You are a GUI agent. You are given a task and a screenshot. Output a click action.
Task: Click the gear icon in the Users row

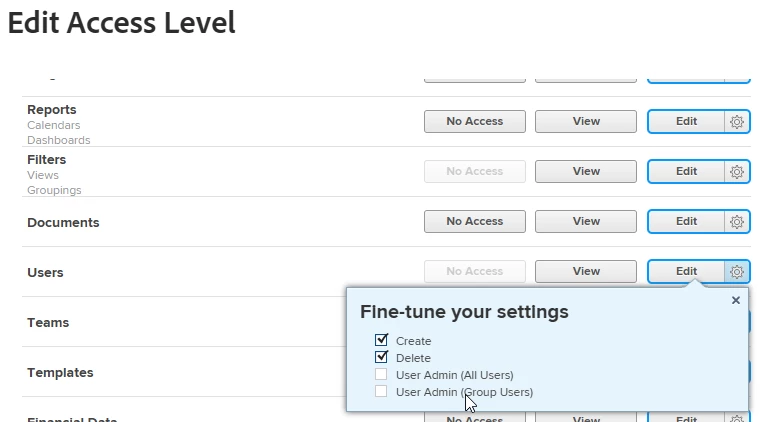point(737,272)
